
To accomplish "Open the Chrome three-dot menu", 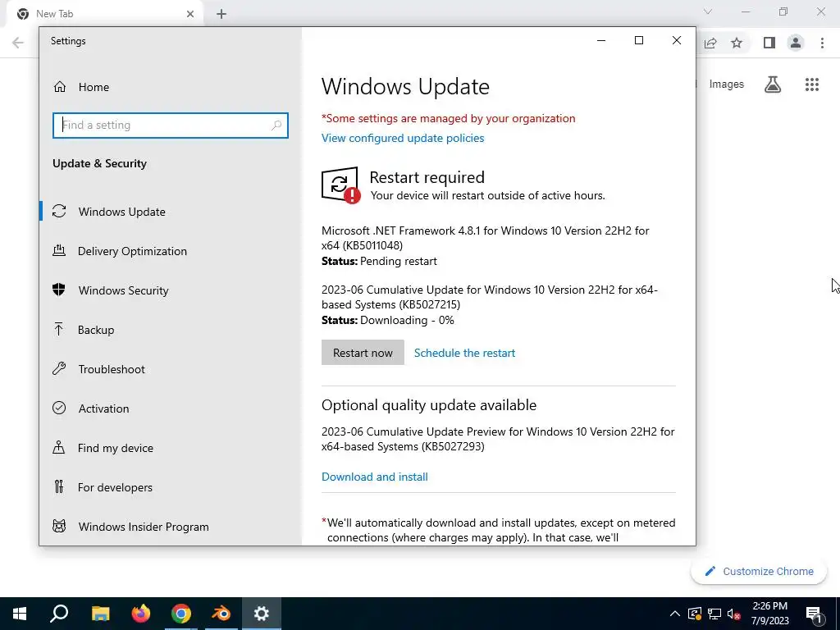I will point(822,43).
